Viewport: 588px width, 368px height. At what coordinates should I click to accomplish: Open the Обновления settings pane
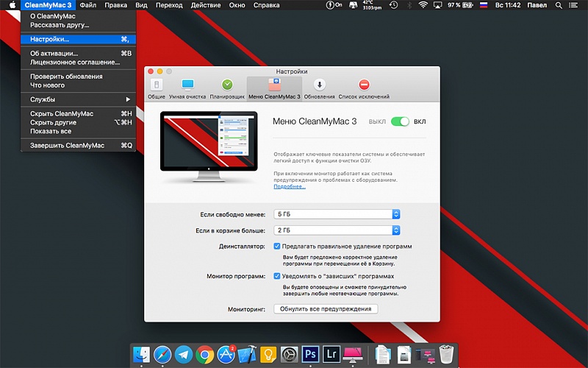click(x=320, y=88)
